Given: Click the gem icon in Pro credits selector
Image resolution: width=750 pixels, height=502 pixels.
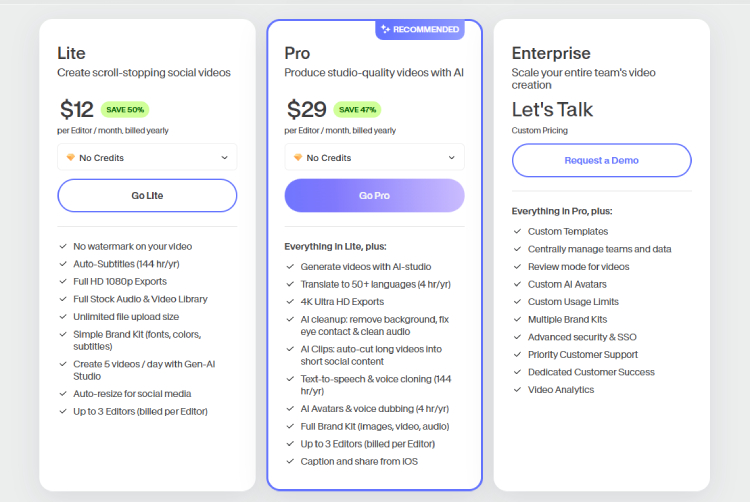Looking at the screenshot, I should [298, 157].
